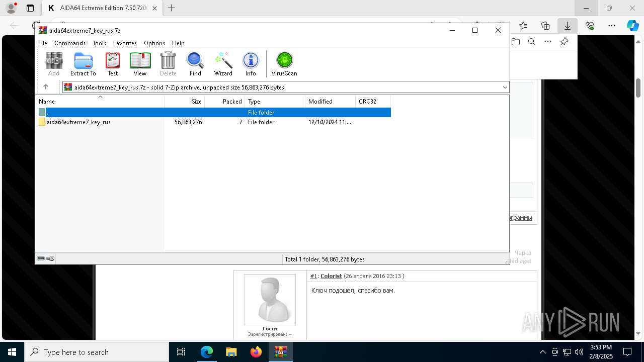Screen dimensions: 644x362
Task: Open Edge Favorites star icon
Action: tap(523, 26)
